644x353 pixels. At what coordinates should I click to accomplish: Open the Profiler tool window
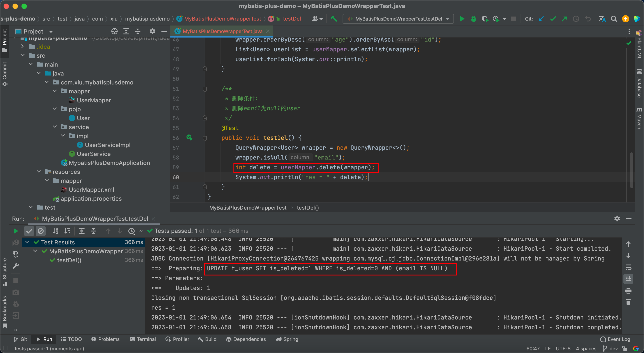click(x=177, y=339)
